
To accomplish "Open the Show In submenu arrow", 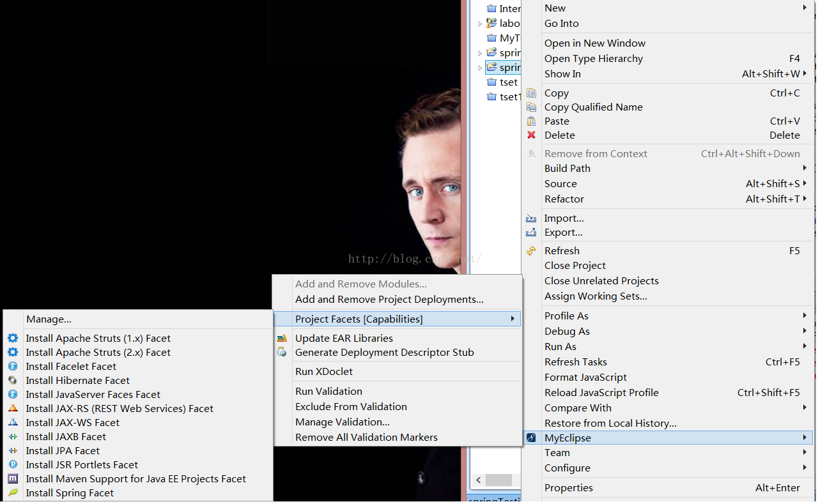I will [x=805, y=74].
